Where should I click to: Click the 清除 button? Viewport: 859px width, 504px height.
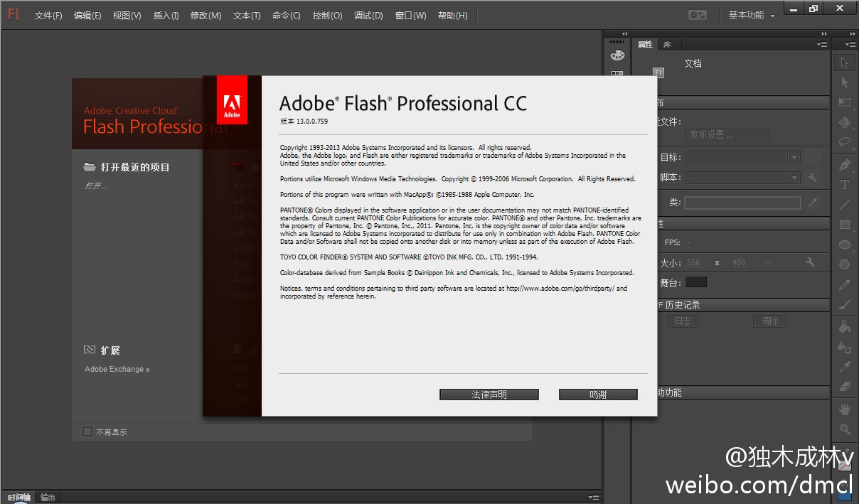tap(770, 321)
